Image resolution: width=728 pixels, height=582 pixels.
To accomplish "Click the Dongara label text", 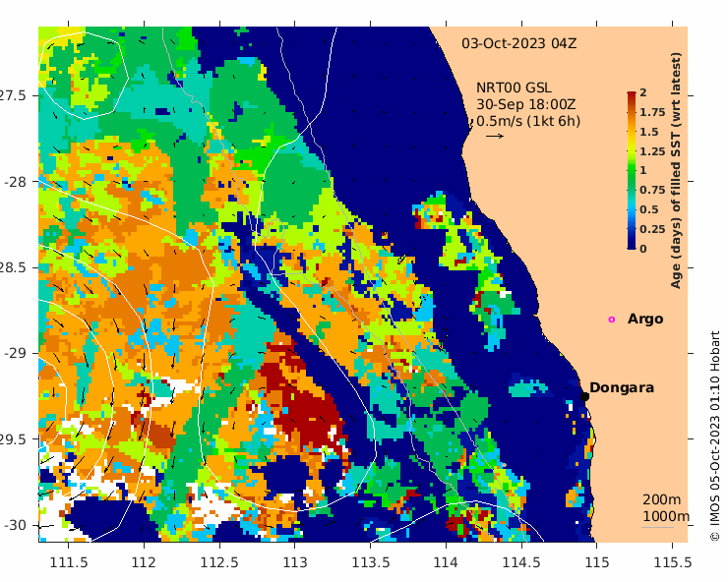I will click(x=622, y=387).
